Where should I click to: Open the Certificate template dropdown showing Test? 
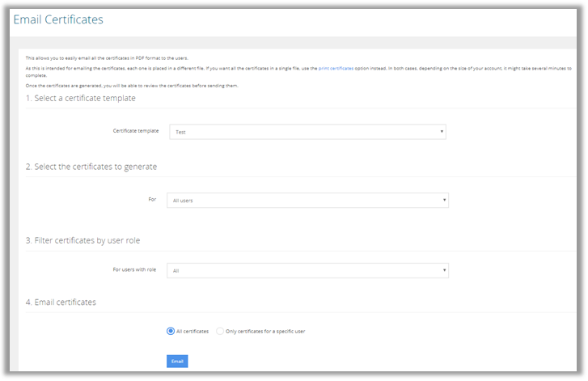click(x=307, y=132)
